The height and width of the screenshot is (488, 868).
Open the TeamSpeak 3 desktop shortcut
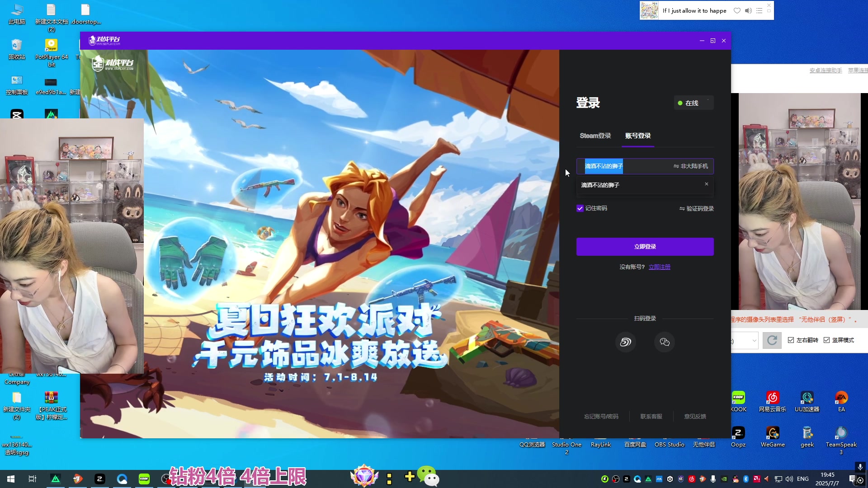[x=841, y=440]
